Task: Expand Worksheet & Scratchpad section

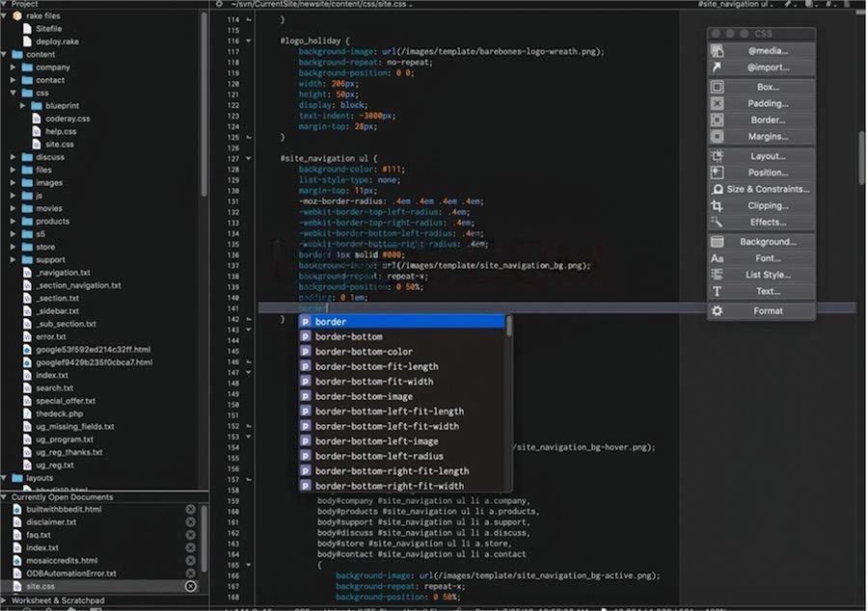Action: click(5, 600)
